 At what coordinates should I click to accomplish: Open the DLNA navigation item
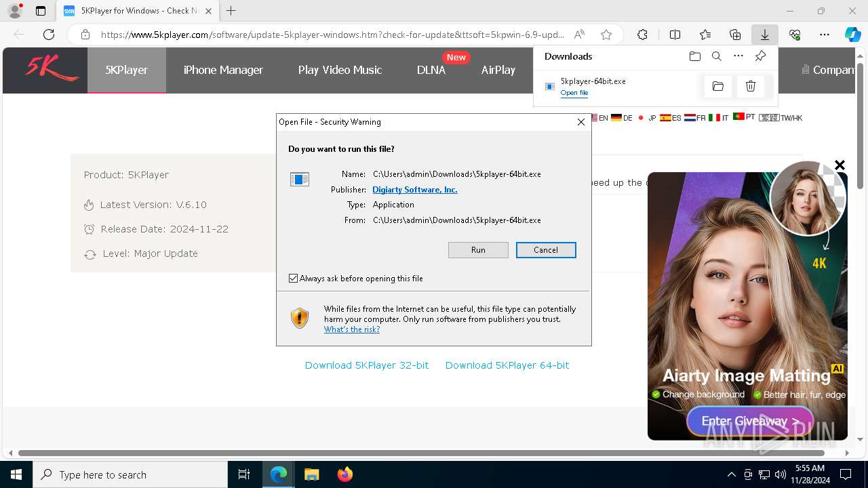431,70
